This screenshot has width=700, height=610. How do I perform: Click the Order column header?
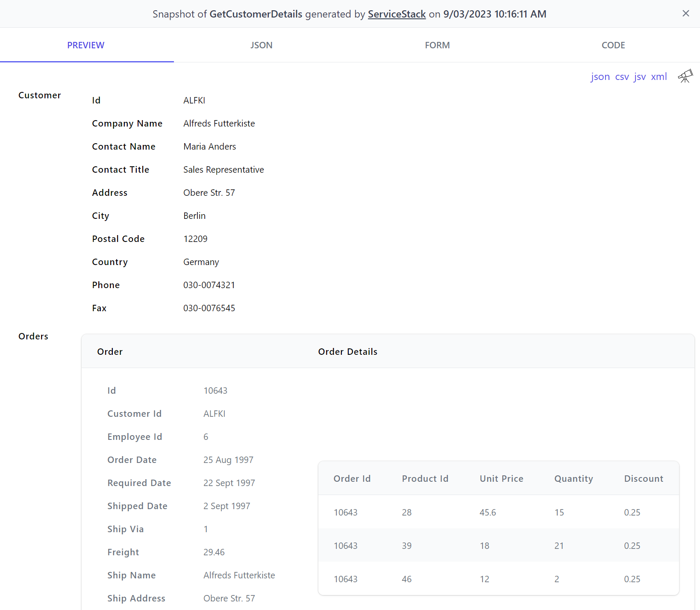(110, 352)
